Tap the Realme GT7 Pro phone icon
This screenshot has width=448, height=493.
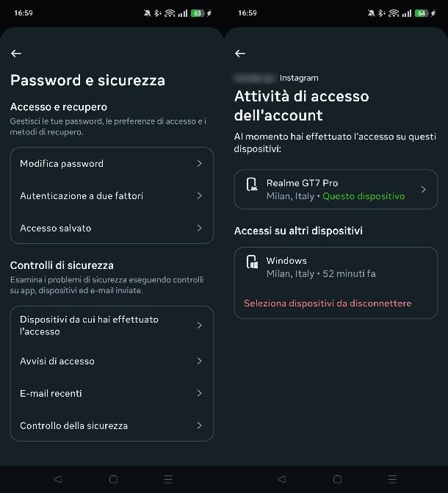tap(252, 190)
